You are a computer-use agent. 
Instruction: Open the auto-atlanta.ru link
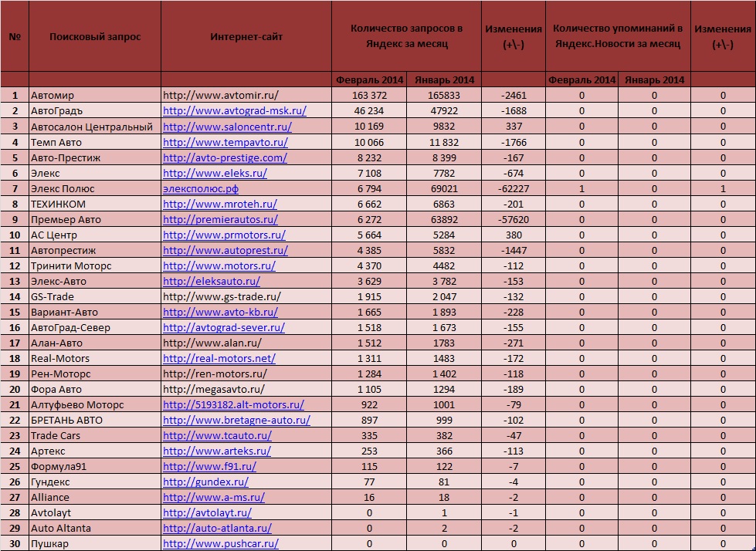click(x=217, y=528)
